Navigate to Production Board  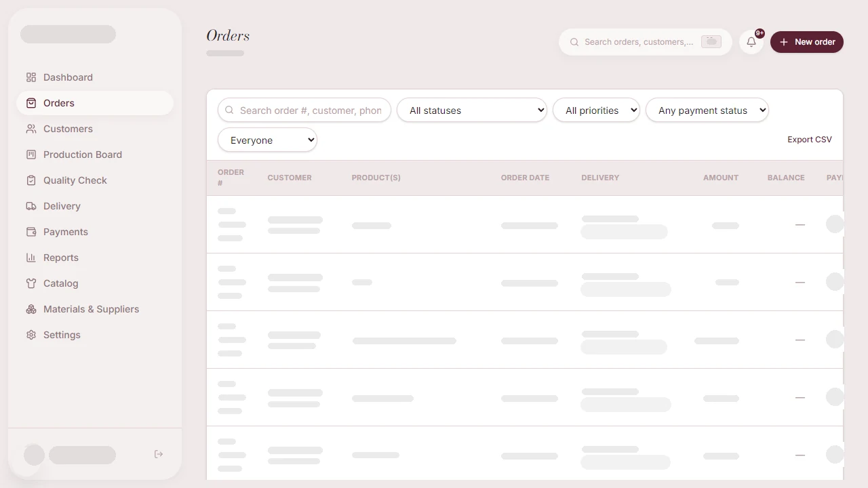95,155
